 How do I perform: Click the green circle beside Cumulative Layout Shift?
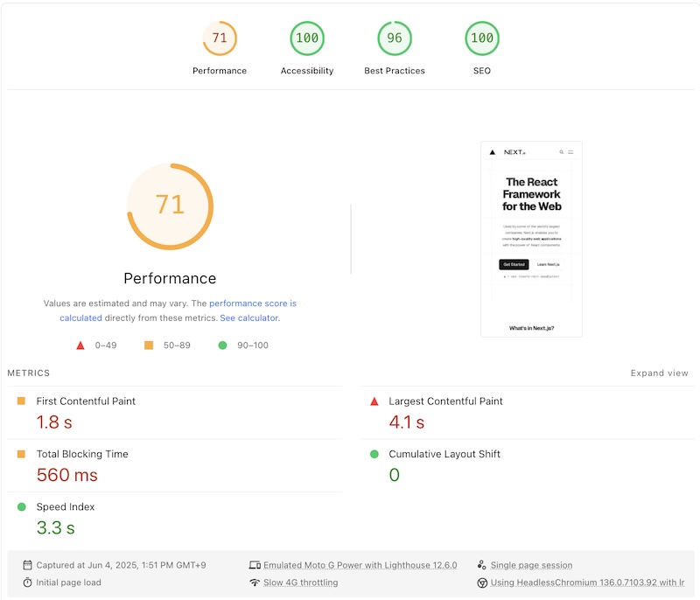(x=374, y=454)
